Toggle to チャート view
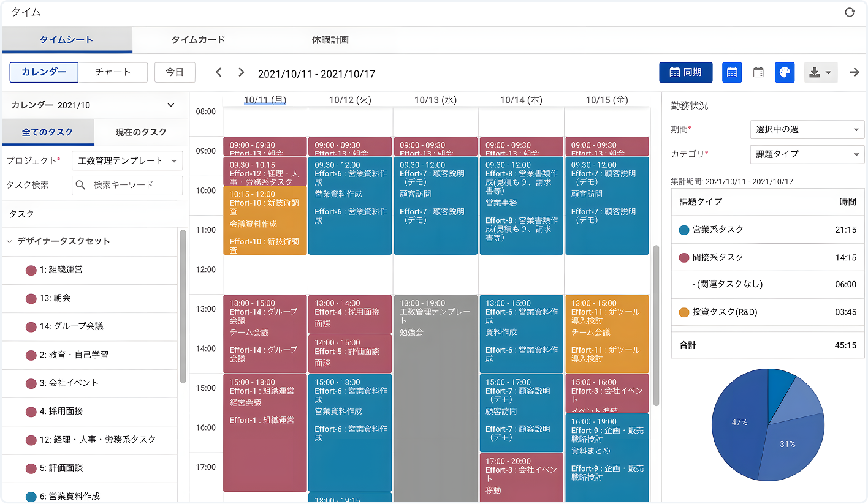Screen dimensions: 868x504 (x=113, y=72)
